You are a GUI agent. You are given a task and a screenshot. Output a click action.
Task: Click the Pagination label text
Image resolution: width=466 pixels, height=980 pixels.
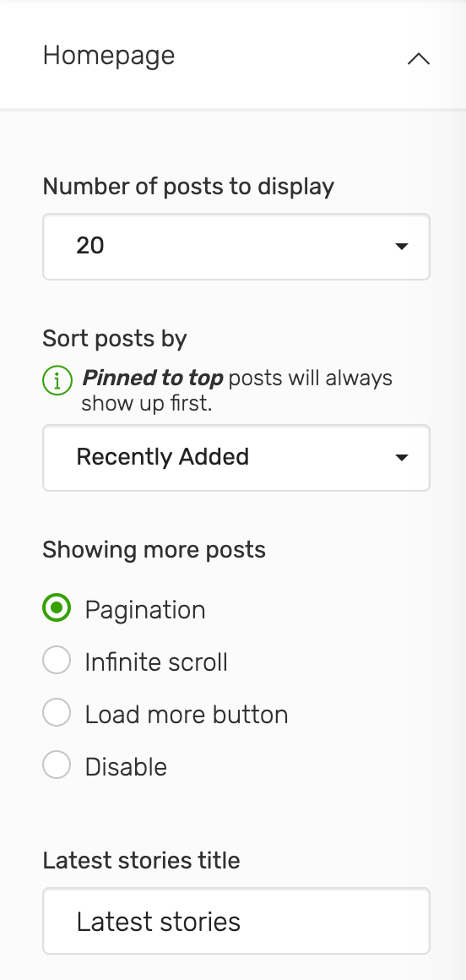[145, 610]
